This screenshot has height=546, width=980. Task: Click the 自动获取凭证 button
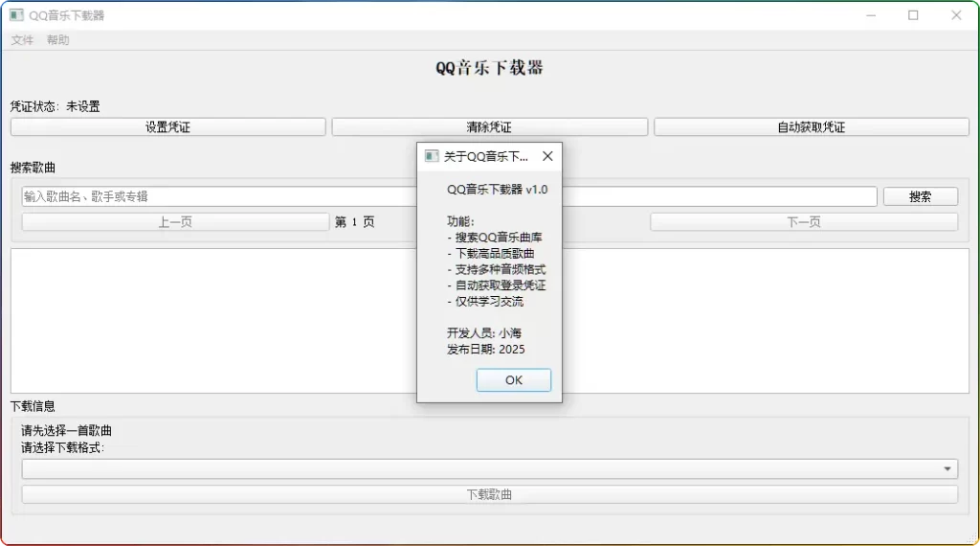812,127
